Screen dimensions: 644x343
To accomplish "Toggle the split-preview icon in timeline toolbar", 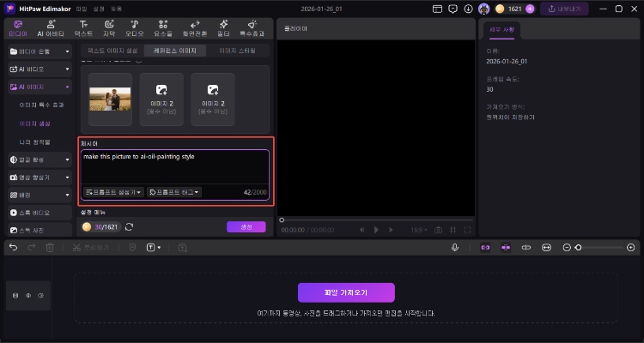I will pos(526,248).
